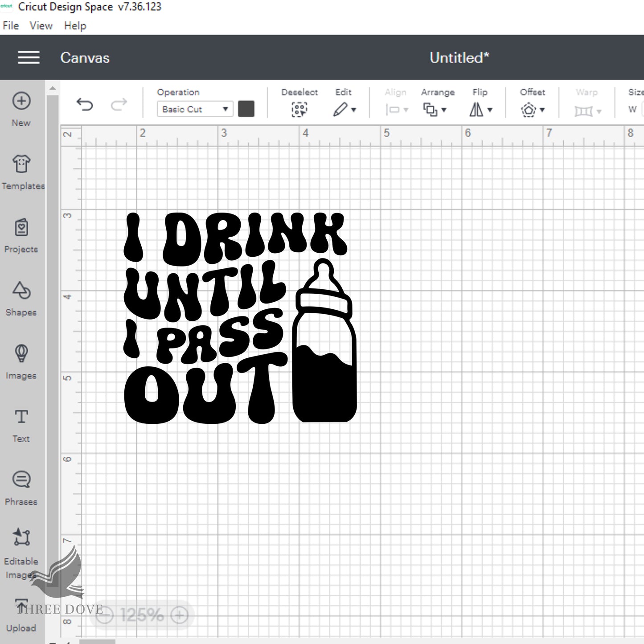Expand the Edit dropdown arrow
The image size is (644, 644).
click(x=354, y=110)
